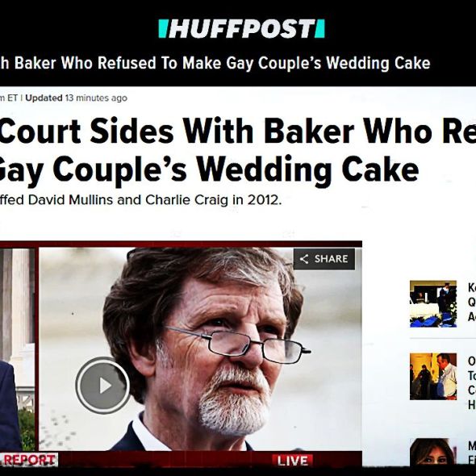Viewport: 476px width, 476px height.
Task: Click the Updated 13 minutes ago timestamp
Action: click(x=76, y=98)
